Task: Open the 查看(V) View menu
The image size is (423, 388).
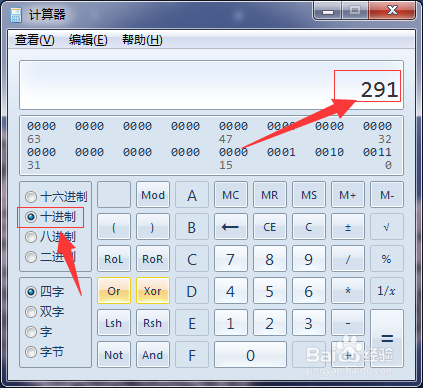Action: (x=34, y=40)
